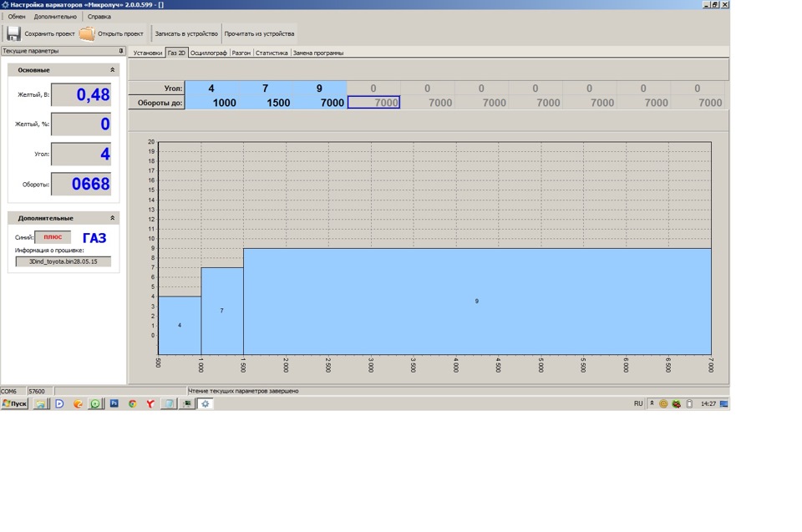Viewport: 802px width, 532px height.
Task: Select the Обороты до cell 1500
Action: click(x=266, y=102)
